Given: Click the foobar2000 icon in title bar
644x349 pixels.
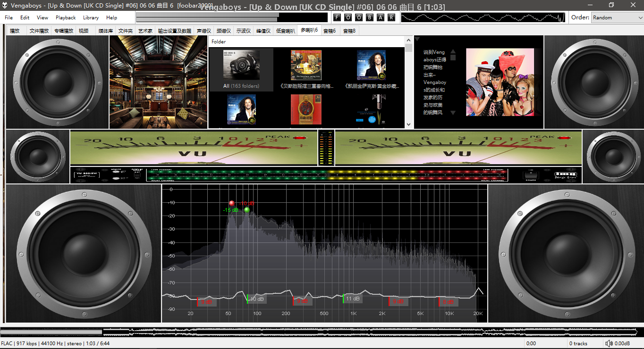Looking at the screenshot, I should coord(5,5).
